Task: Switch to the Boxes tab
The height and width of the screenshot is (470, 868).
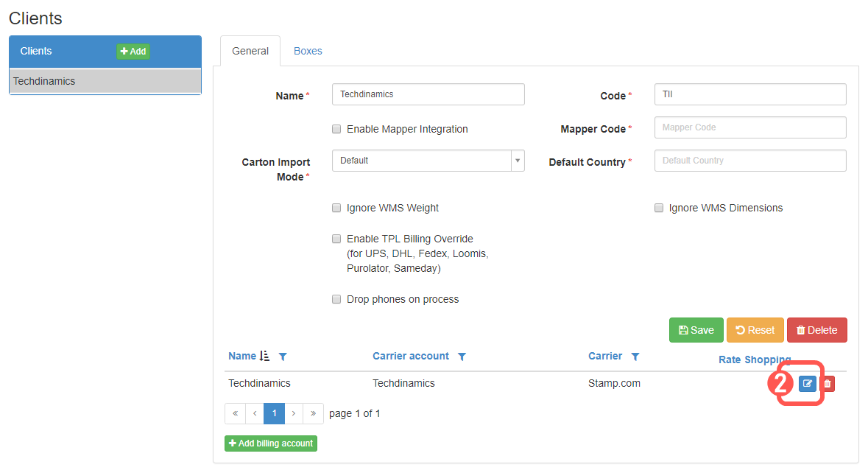Action: (x=308, y=51)
